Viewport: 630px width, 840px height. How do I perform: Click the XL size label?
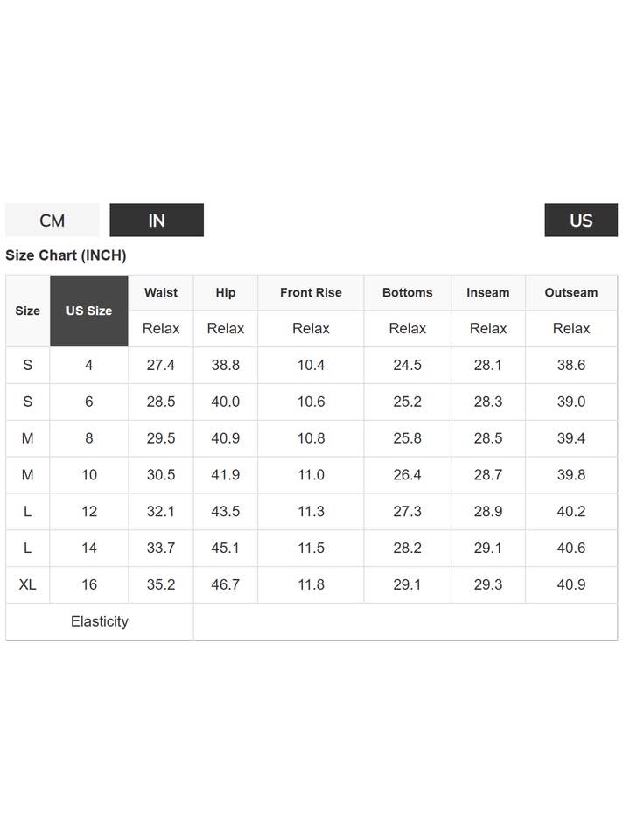28,584
